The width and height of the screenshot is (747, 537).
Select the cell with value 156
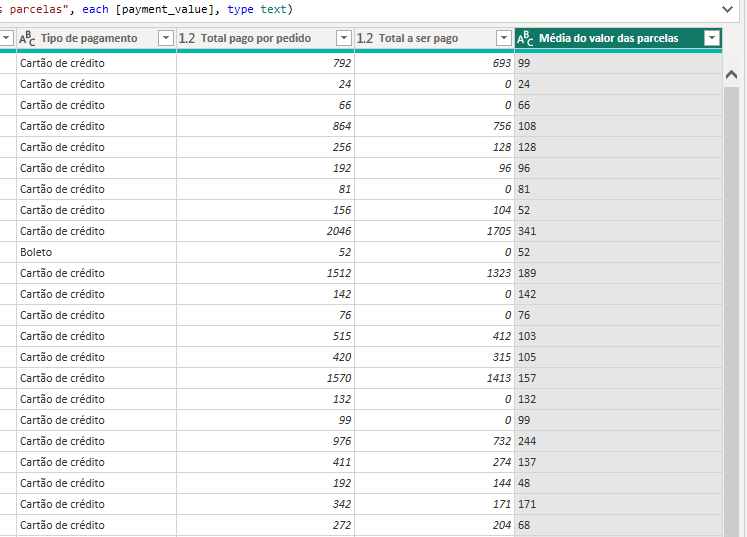point(265,210)
